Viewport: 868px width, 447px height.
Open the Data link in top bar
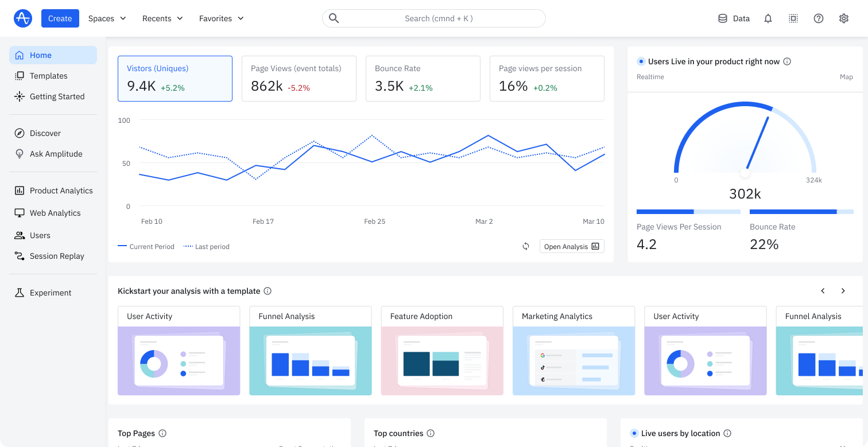pos(734,18)
